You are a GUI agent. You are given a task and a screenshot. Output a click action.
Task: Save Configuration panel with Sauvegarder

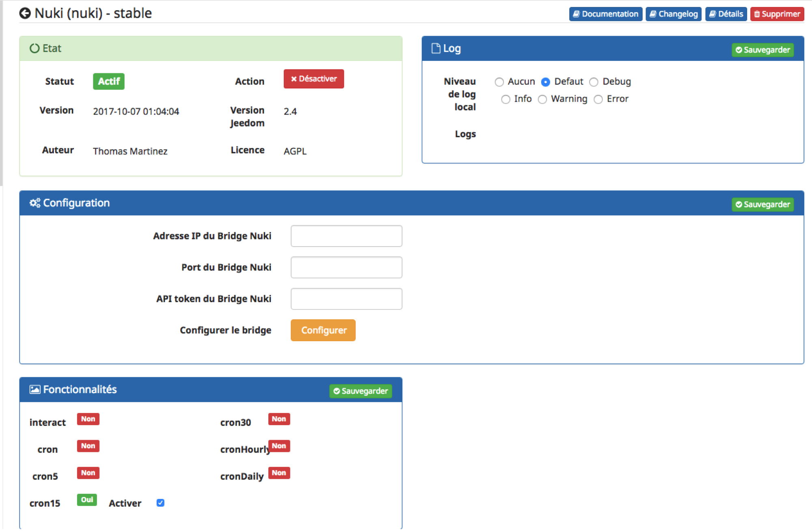[762, 204]
